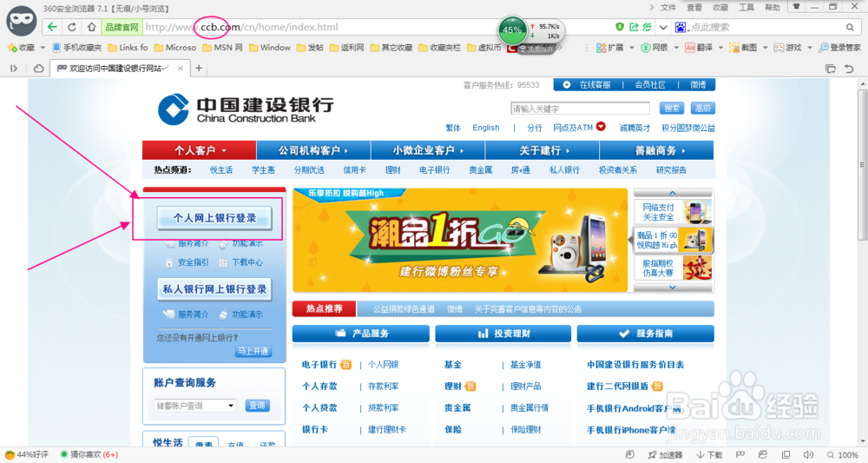Select the 关于建行 navigation tab

click(x=542, y=150)
